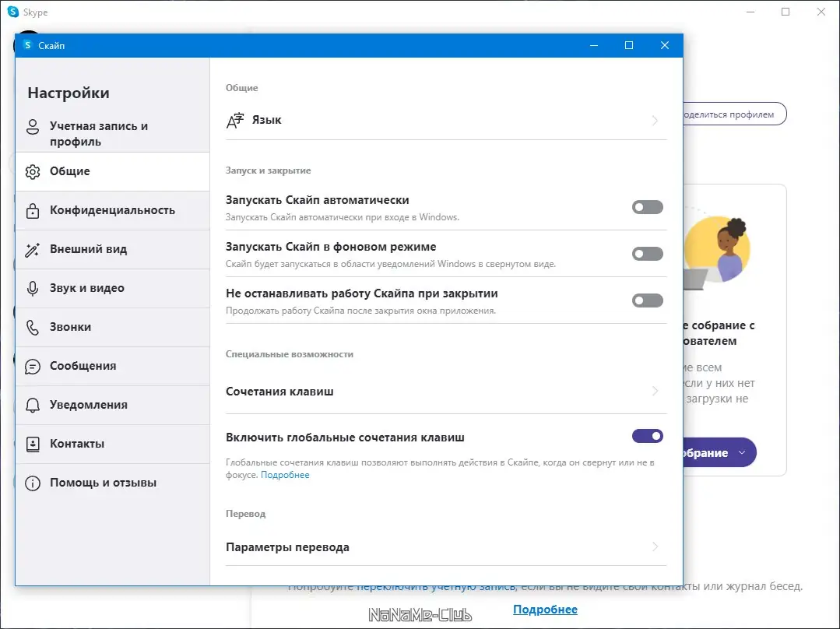840x629 pixels.
Task: Click the language icon beside Язык
Action: [235, 121]
